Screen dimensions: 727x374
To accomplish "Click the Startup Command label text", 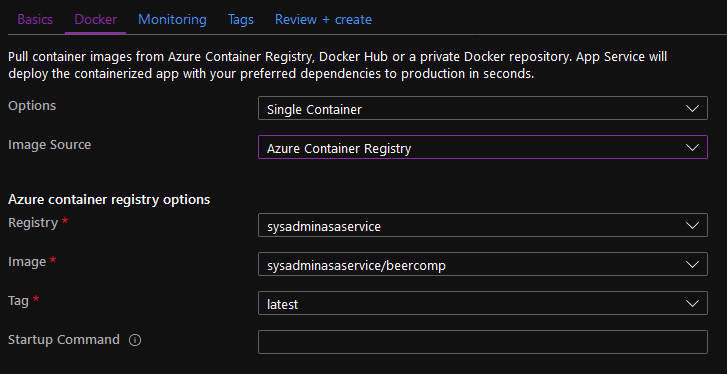I will [64, 340].
